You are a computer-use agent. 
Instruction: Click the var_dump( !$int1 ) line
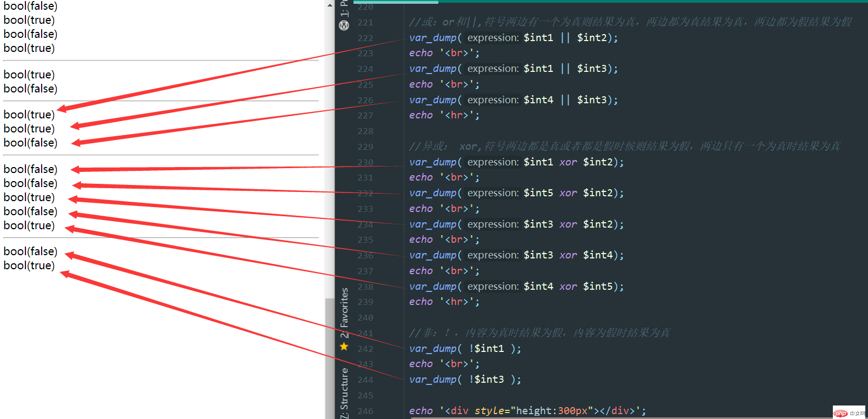click(x=465, y=348)
